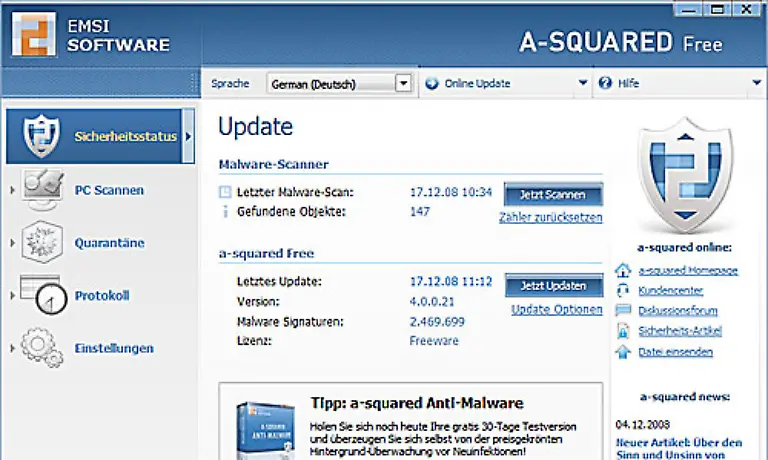Click the Hilfe question mark icon
Viewport: 768px width, 460px height.
[605, 83]
